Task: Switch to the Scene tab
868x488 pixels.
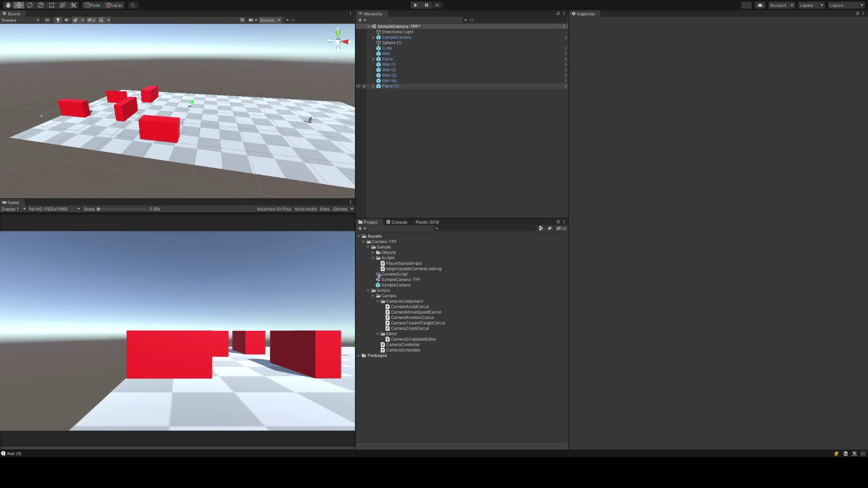Action: [x=11, y=14]
